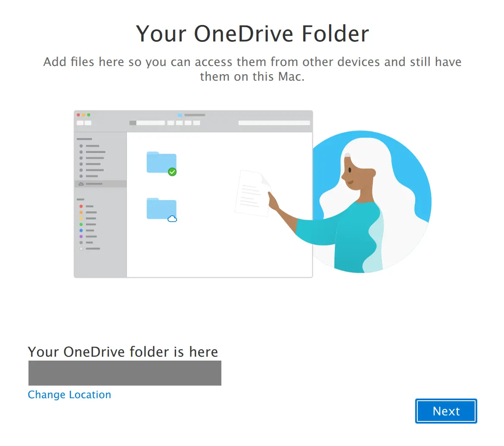Select the first Favorites item in the sidebar
Screen dimensions: 504x446
[93, 146]
